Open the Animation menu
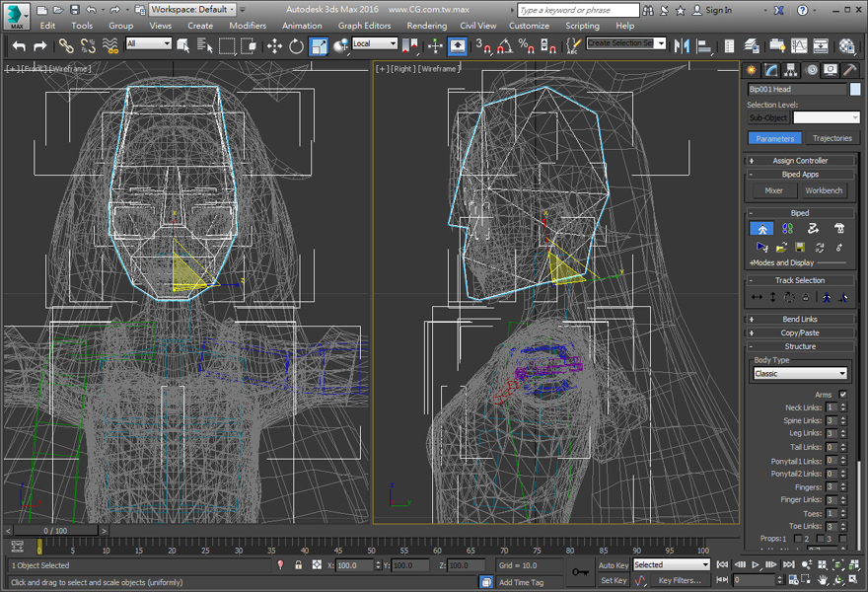This screenshot has width=868, height=592. pyautogui.click(x=302, y=26)
